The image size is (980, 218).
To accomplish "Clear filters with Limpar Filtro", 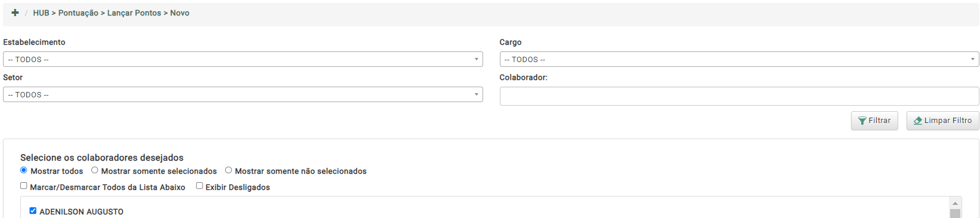I will (943, 121).
